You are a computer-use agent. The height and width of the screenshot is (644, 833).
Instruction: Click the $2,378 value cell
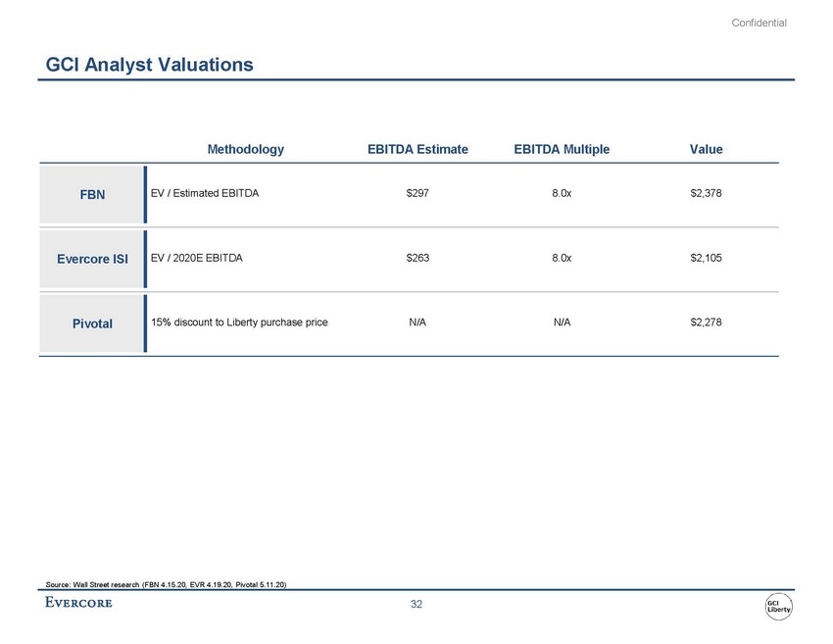pyautogui.click(x=706, y=194)
